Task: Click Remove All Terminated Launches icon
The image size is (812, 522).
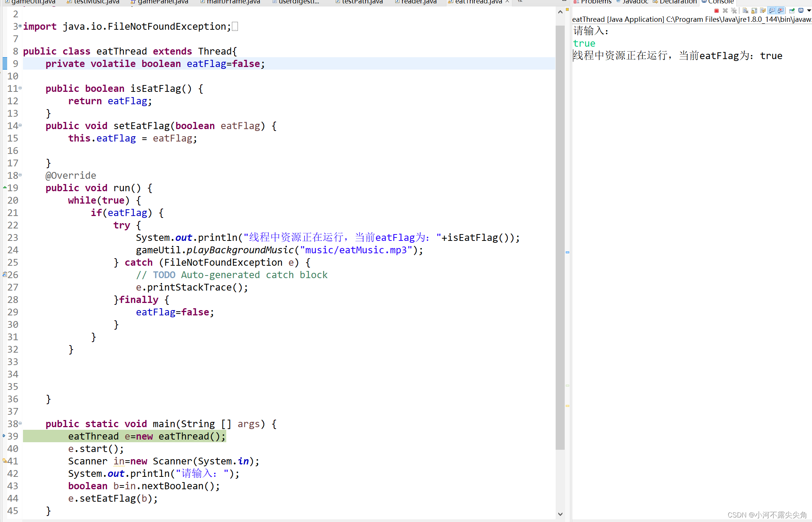Action: 734,11
